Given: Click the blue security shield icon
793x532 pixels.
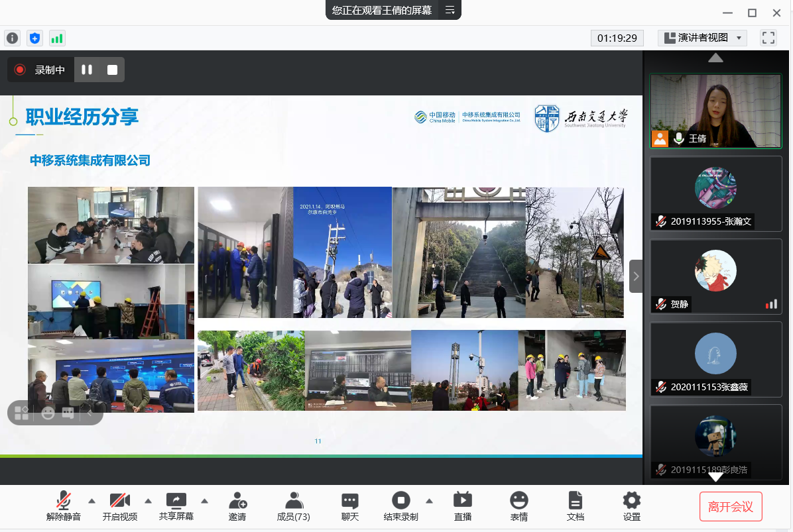Looking at the screenshot, I should tap(34, 38).
